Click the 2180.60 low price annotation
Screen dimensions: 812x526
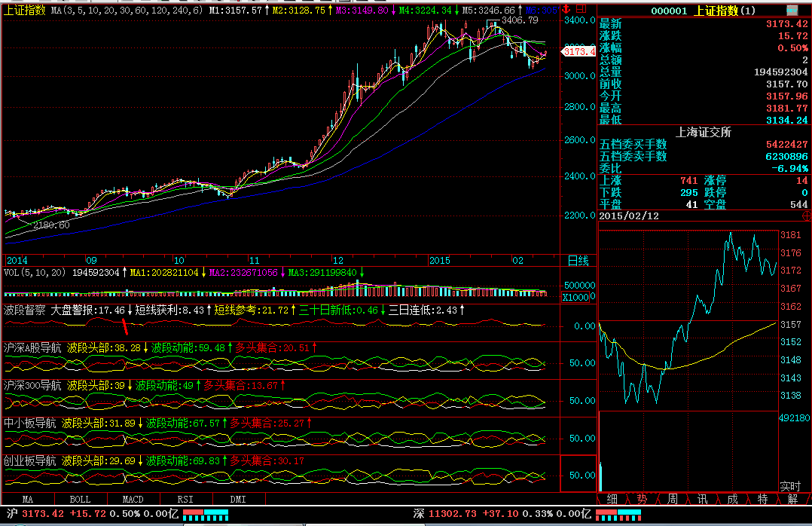tap(51, 225)
